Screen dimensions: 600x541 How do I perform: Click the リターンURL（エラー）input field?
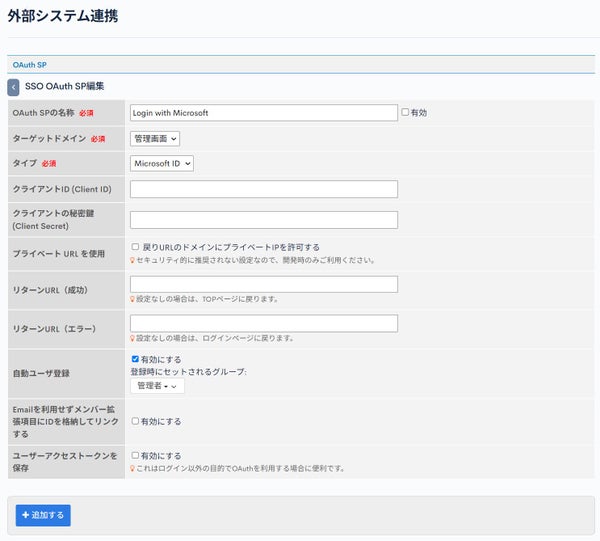(x=264, y=323)
